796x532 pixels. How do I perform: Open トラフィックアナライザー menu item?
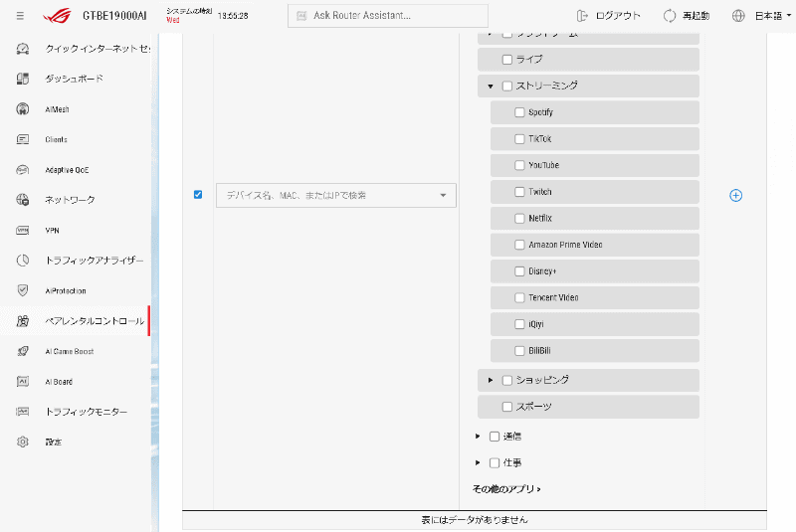[x=95, y=261]
